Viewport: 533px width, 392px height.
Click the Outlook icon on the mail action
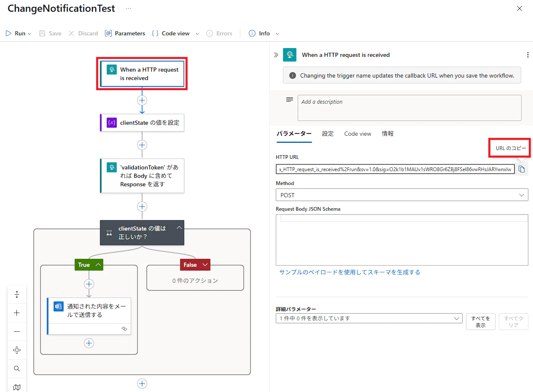(x=59, y=306)
